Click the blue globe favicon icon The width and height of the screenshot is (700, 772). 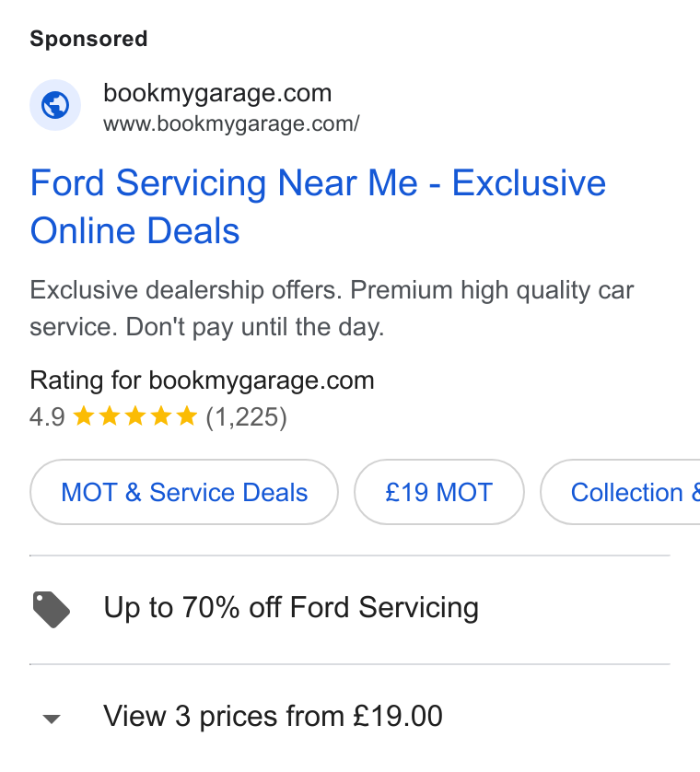(x=55, y=105)
